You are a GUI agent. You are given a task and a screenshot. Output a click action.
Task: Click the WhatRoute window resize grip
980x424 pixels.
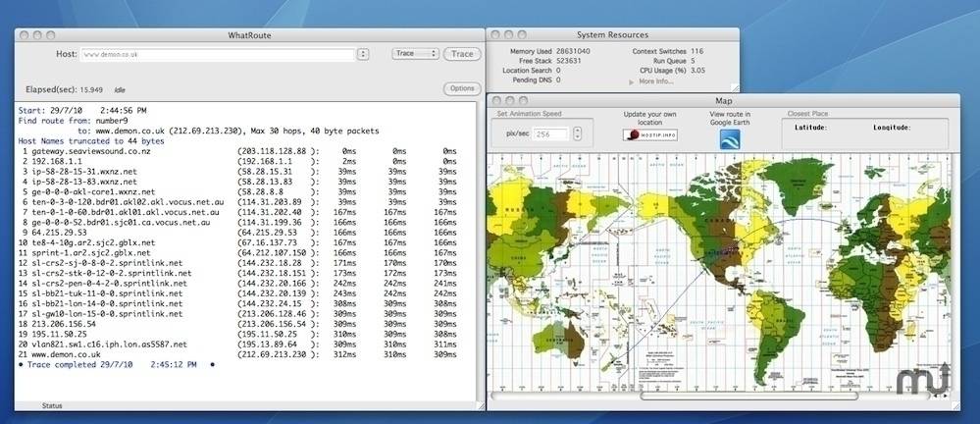tap(479, 405)
